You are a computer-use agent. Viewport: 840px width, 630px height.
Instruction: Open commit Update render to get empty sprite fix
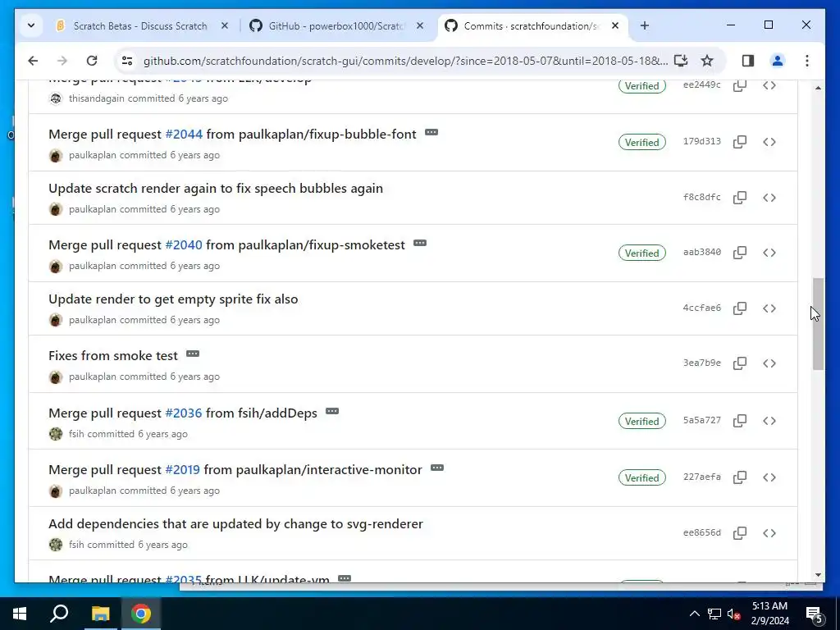173,299
